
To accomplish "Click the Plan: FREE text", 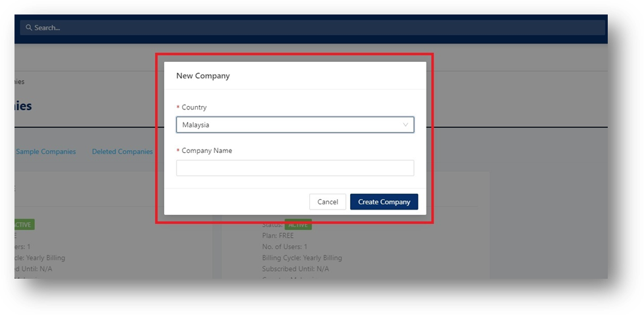I will coord(278,236).
